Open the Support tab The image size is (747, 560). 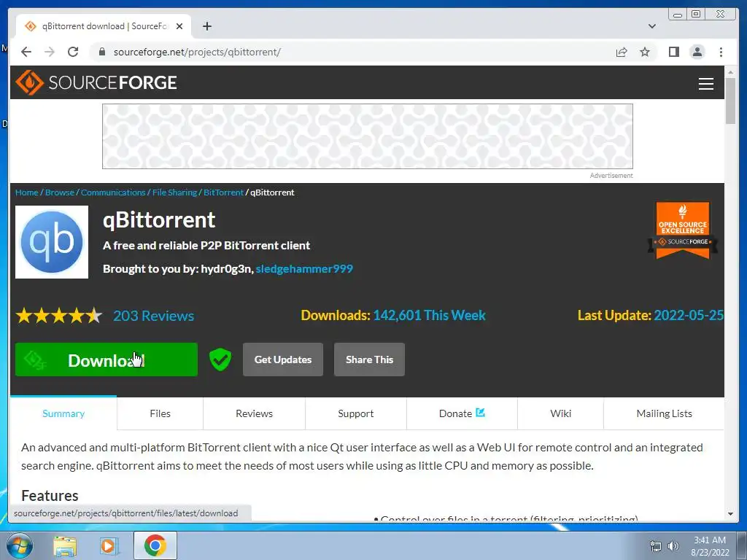tap(356, 413)
